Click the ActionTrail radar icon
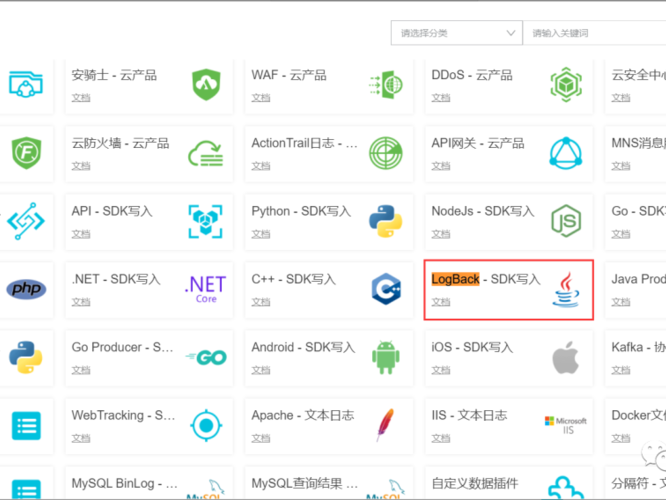Image resolution: width=666 pixels, height=500 pixels. (386, 153)
